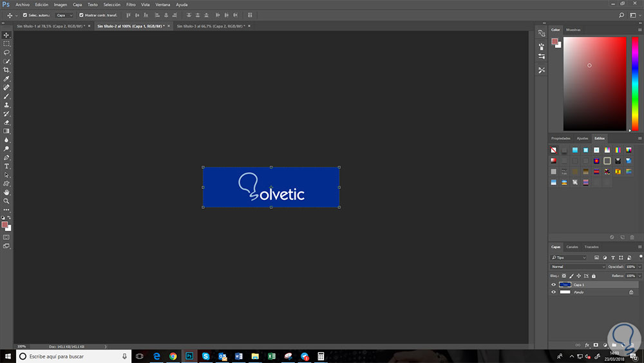Open the Change Screen Mode icon

(6, 246)
